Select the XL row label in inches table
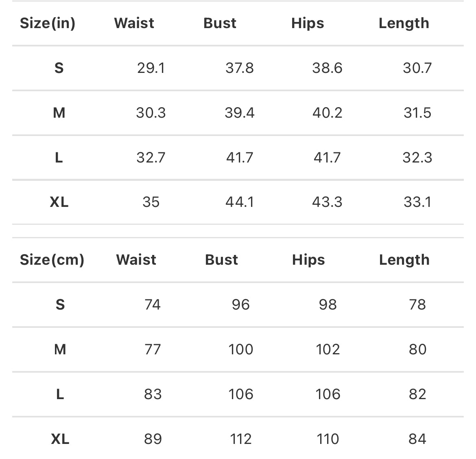 59,202
